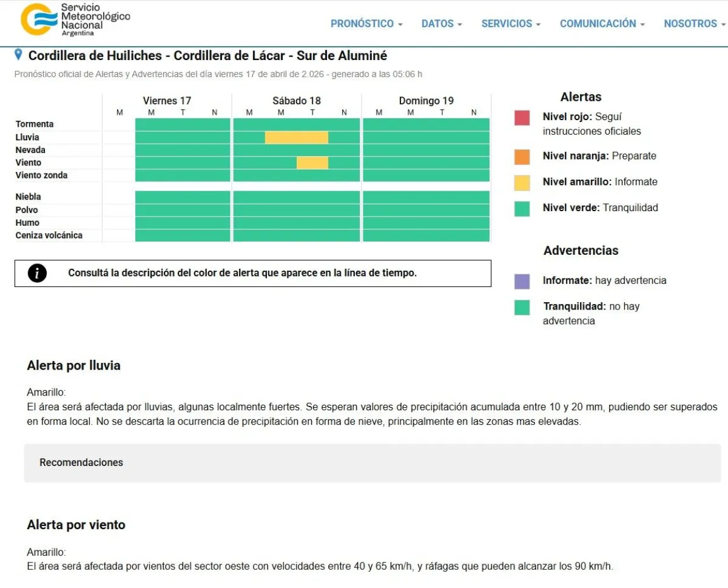Click the yellow Nivel amarillo legend square
The width and height of the screenshot is (728, 588).
point(522,183)
